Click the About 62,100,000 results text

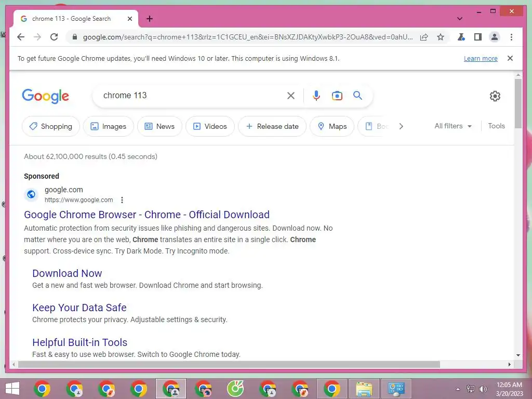pyautogui.click(x=90, y=156)
